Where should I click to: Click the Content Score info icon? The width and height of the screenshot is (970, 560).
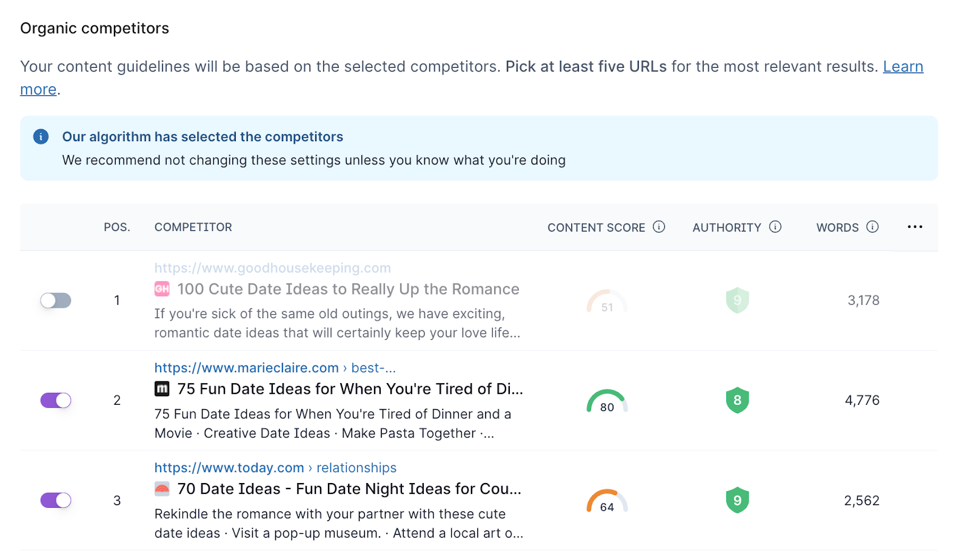658,227
